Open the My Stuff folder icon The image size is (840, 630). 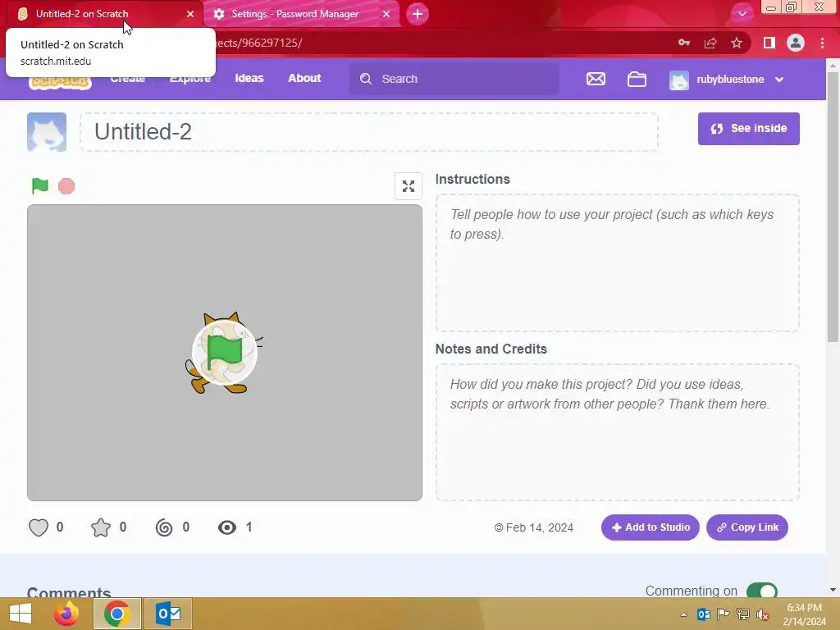[637, 80]
